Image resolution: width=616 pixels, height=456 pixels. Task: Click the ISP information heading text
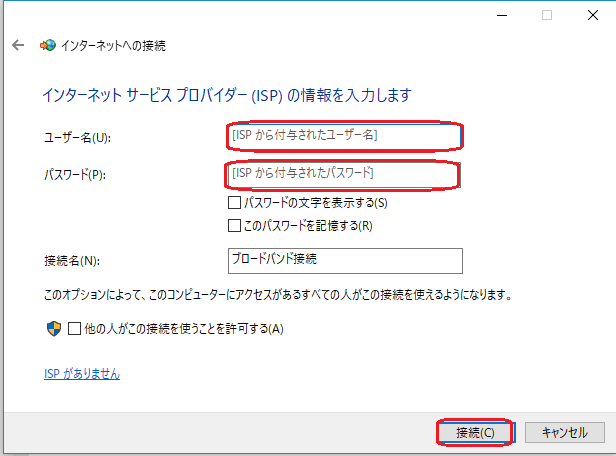point(227,95)
